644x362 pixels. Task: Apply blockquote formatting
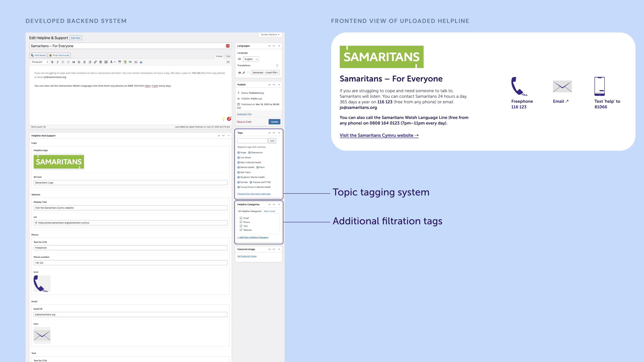click(x=74, y=62)
